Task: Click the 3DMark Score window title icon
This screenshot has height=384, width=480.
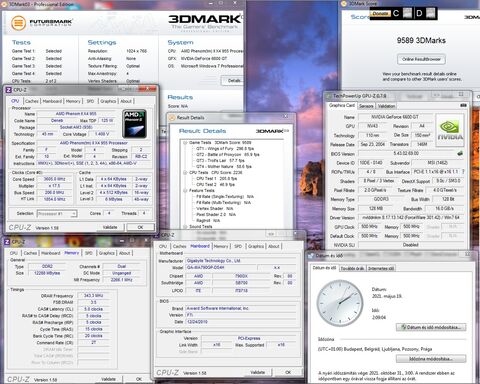Action: pos(344,4)
